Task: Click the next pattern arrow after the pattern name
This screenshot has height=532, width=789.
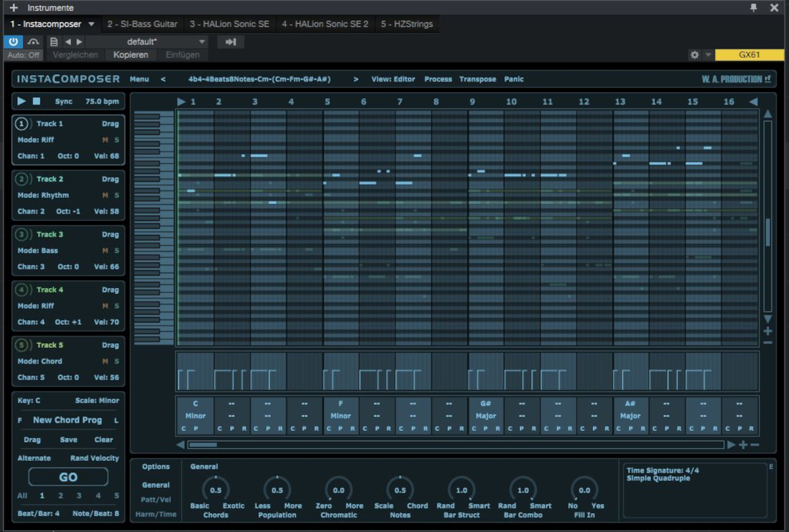Action: tap(356, 79)
